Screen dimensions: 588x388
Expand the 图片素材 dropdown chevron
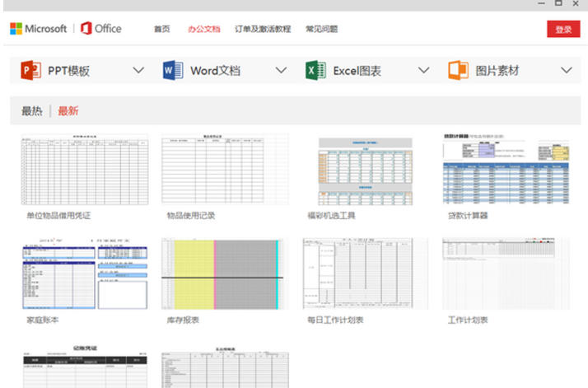click(566, 71)
